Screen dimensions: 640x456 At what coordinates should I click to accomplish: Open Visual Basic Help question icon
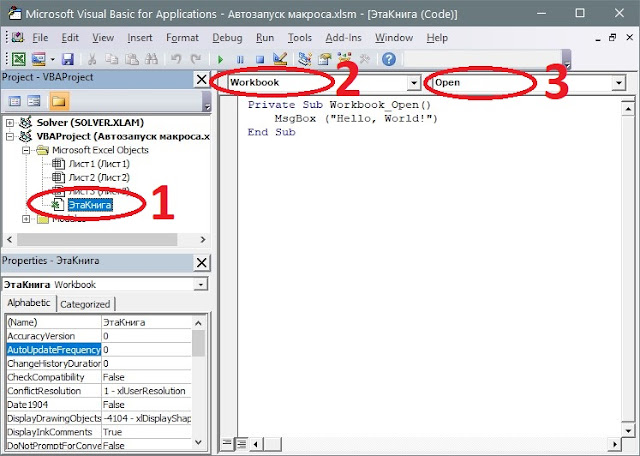[389, 59]
